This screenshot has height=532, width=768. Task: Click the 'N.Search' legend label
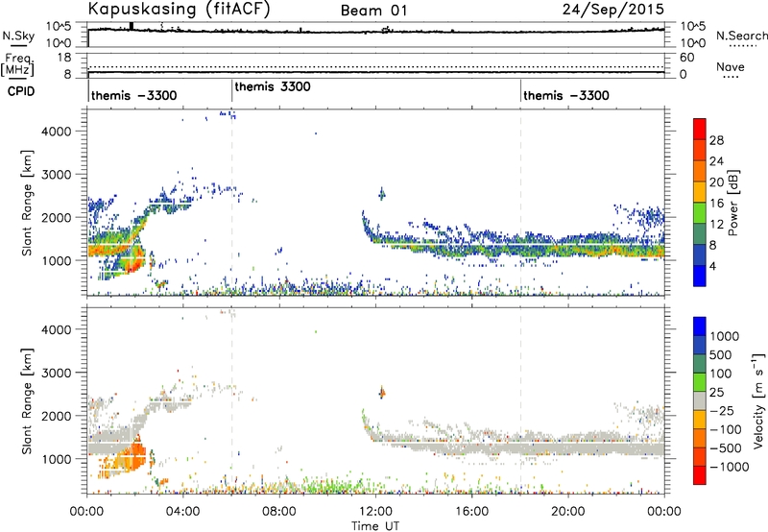pos(741,36)
